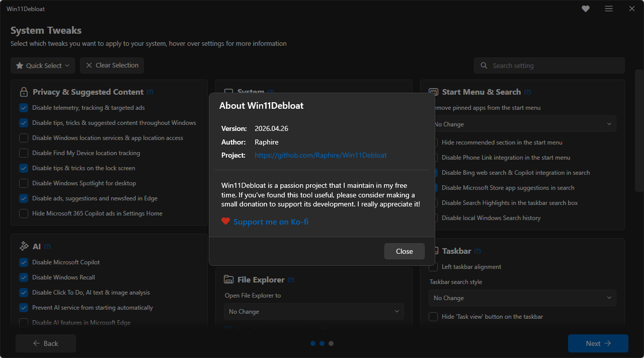Screen dimensions: 644x358
Task: Open pinned apps No Change dropdown
Action: (x=523, y=124)
